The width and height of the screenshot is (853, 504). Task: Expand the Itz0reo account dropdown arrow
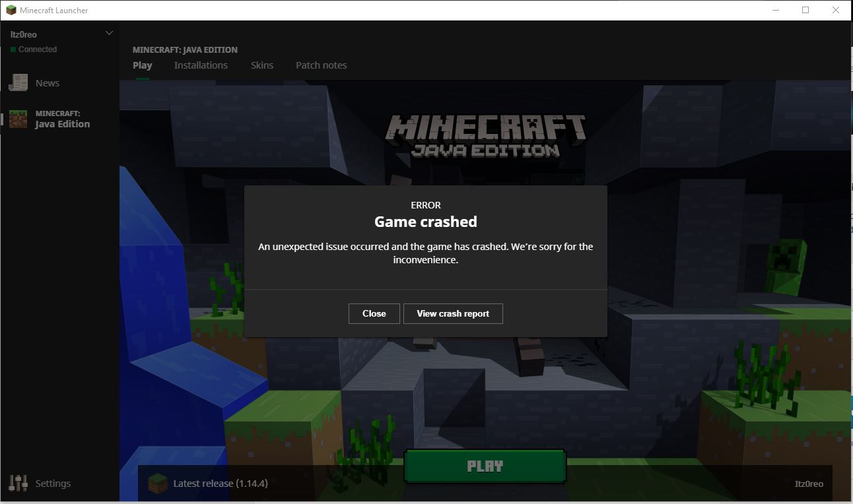pyautogui.click(x=109, y=33)
